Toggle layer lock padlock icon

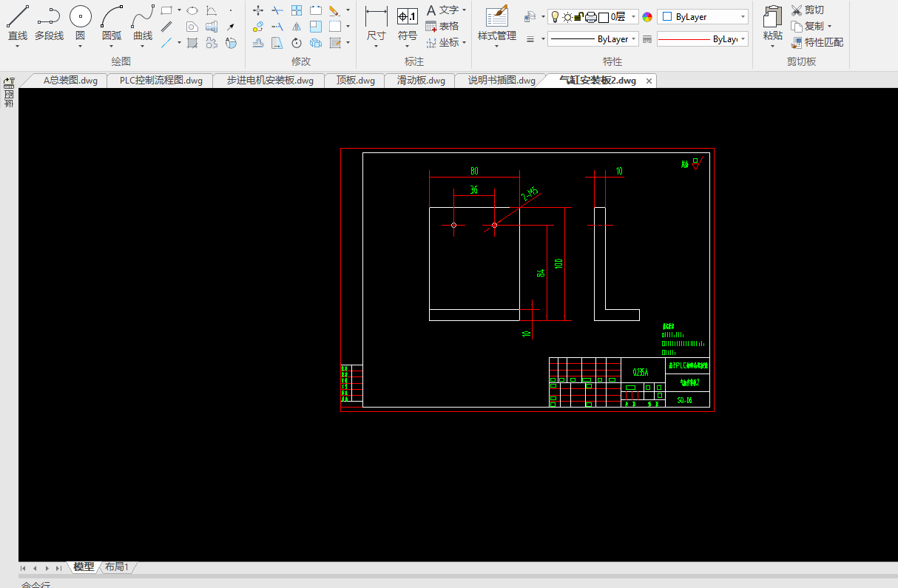click(x=578, y=17)
